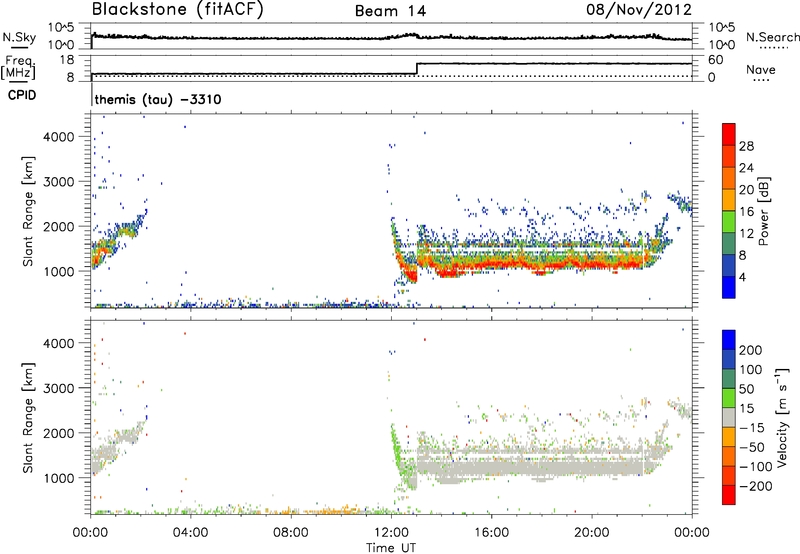
Task: Click the Beam 14 label
Action: tap(390, 11)
